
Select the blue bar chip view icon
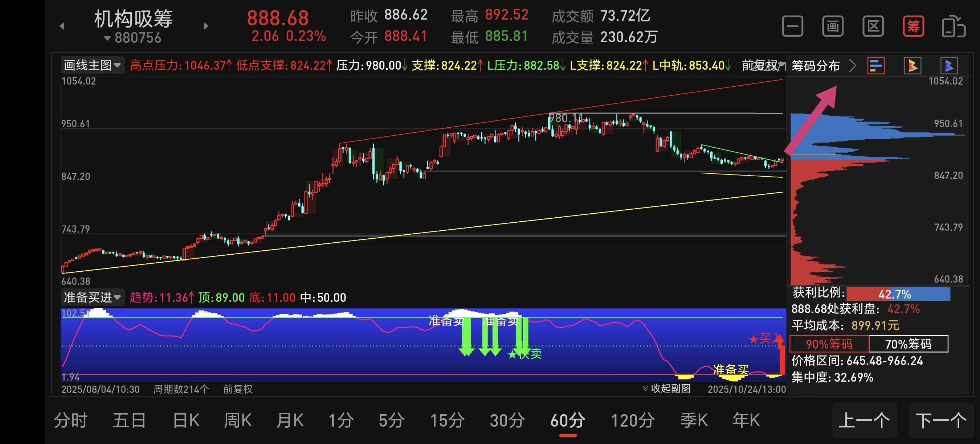[x=876, y=66]
